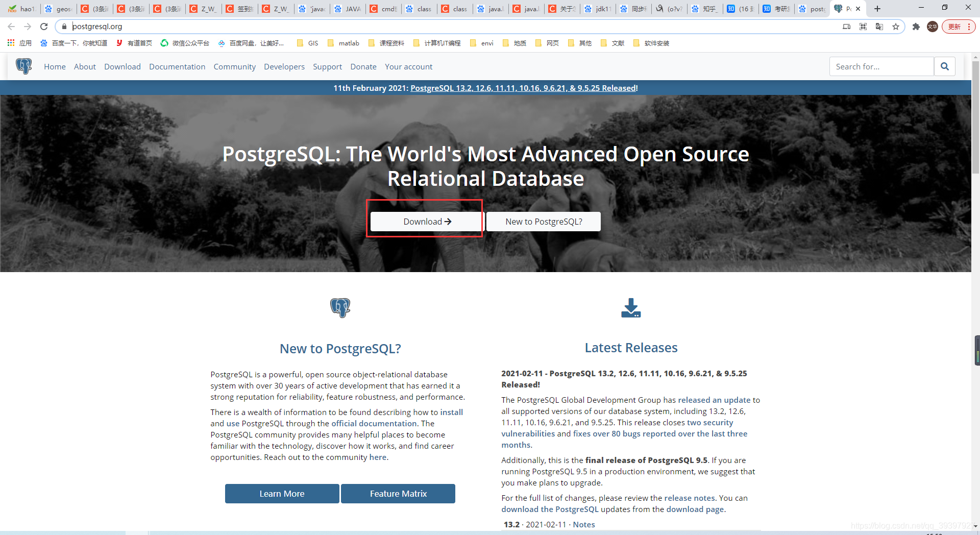Viewport: 980px width, 535px height.
Task: Open the release notes link
Action: (x=690, y=498)
